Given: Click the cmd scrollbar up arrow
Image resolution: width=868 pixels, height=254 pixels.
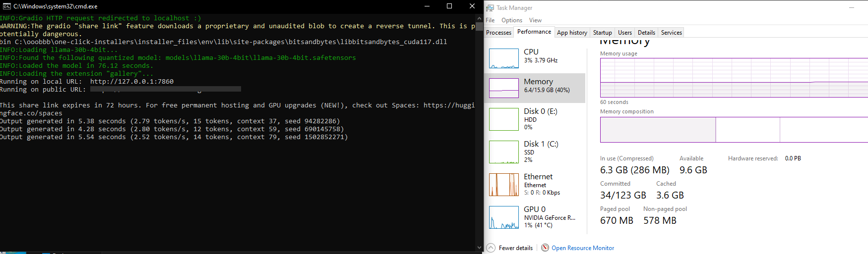Looking at the screenshot, I should [x=479, y=18].
